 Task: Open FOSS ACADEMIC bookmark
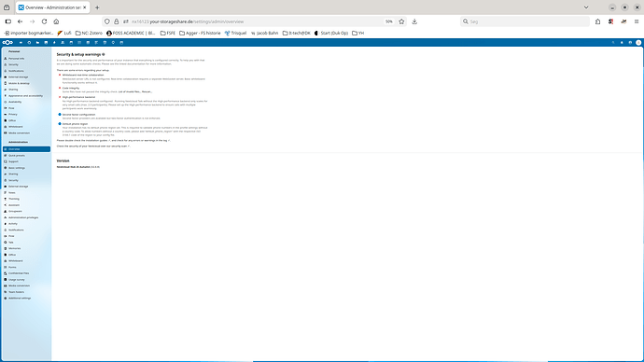pos(131,33)
